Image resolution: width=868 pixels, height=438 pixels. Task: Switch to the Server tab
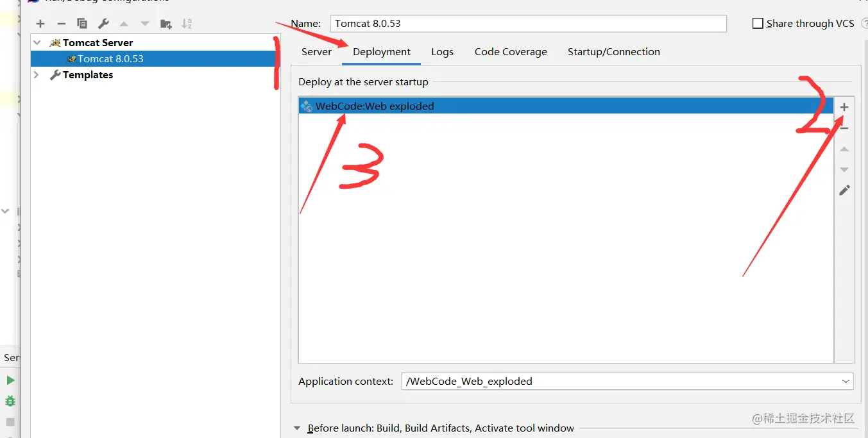pyautogui.click(x=316, y=52)
